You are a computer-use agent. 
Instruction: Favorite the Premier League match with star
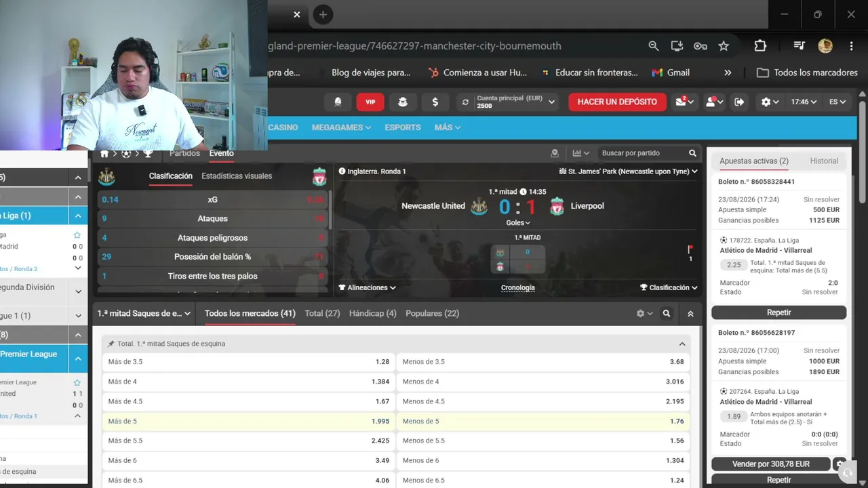77,383
